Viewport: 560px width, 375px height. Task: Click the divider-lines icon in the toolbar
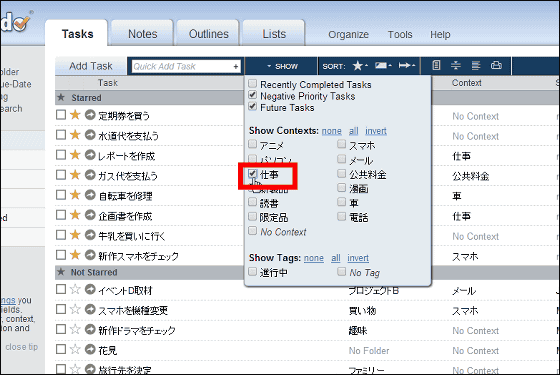pos(456,65)
